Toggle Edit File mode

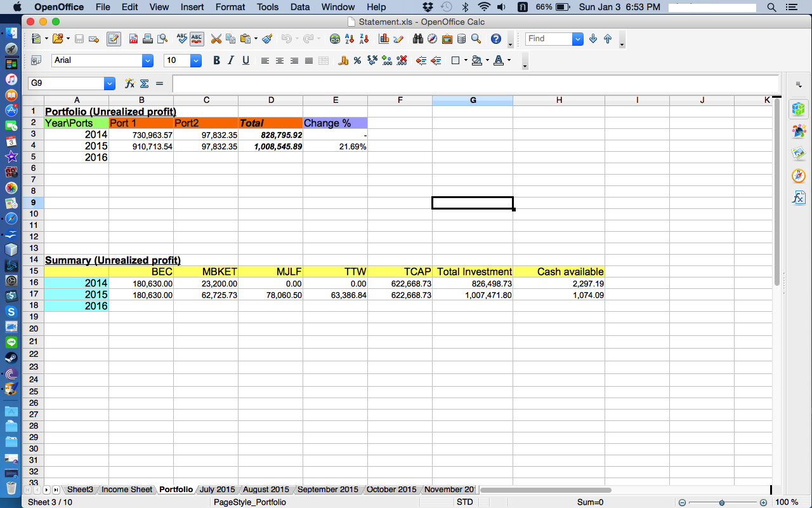(x=114, y=39)
